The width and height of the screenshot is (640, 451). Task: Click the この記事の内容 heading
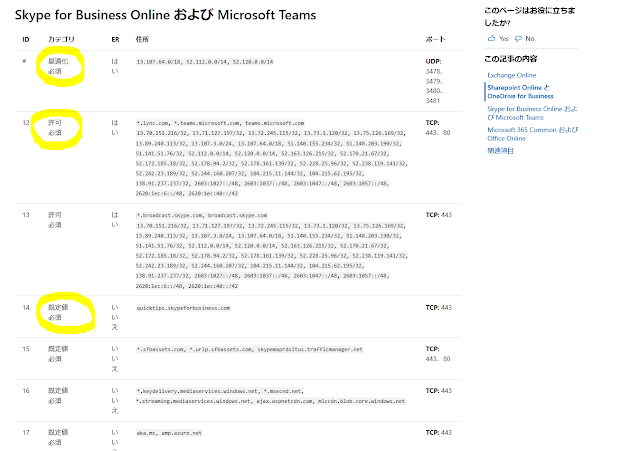[x=510, y=59]
